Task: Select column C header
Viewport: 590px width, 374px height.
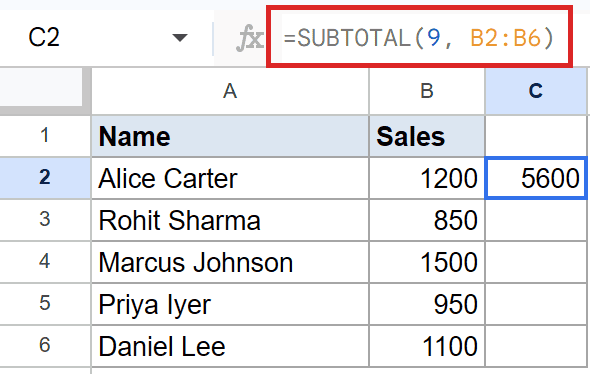Action: pyautogui.click(x=536, y=91)
